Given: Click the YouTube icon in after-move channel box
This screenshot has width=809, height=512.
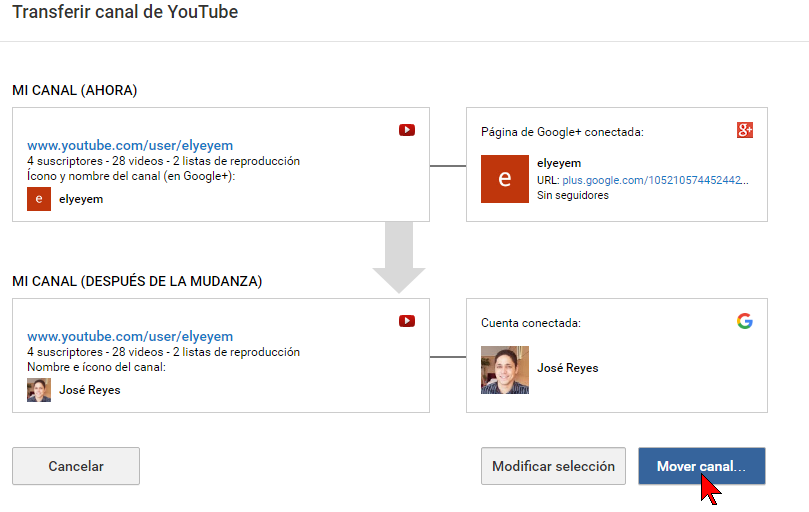Looking at the screenshot, I should tap(407, 321).
